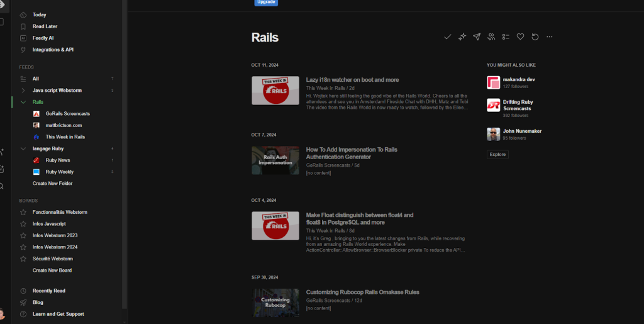
Task: Open Make Float distinguish float4 article
Action: point(360,219)
